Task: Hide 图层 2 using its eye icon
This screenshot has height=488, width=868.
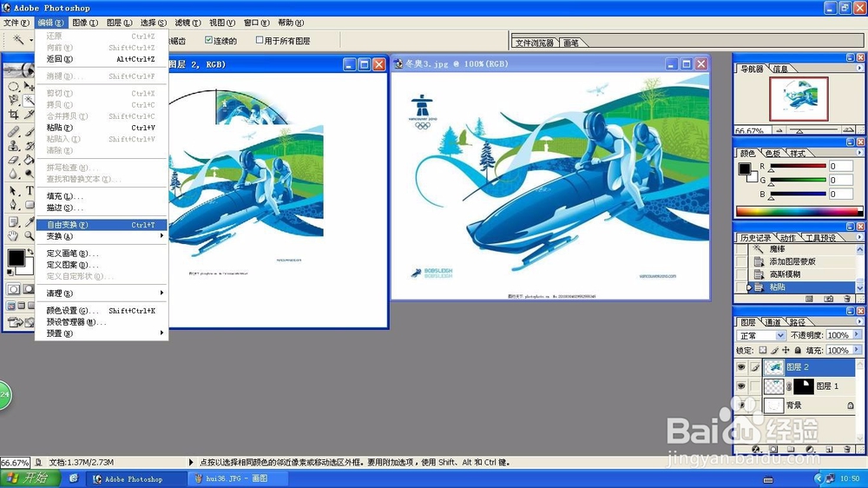Action: coord(741,366)
